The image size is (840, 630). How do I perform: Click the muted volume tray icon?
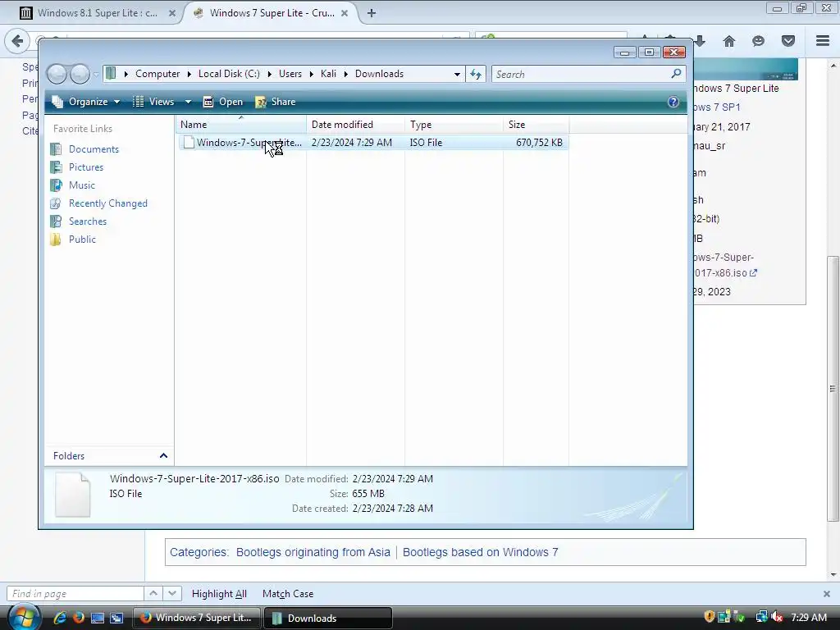tap(776, 617)
